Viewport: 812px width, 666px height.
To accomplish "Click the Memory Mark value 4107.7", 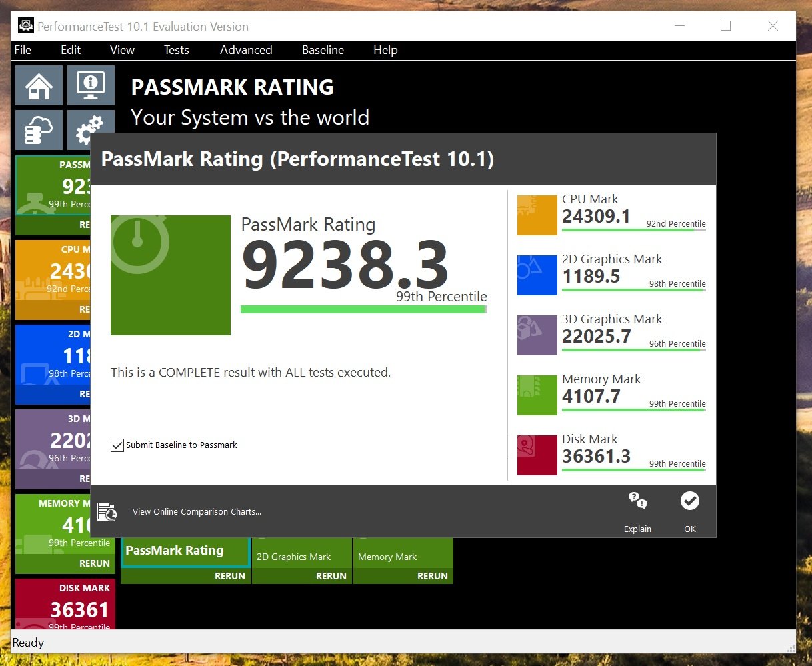I will click(591, 396).
